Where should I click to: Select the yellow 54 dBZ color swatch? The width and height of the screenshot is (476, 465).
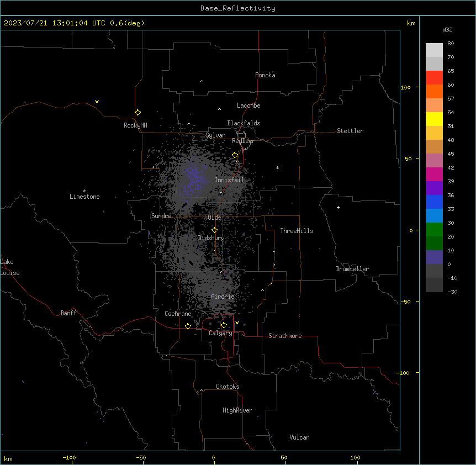pyautogui.click(x=434, y=119)
